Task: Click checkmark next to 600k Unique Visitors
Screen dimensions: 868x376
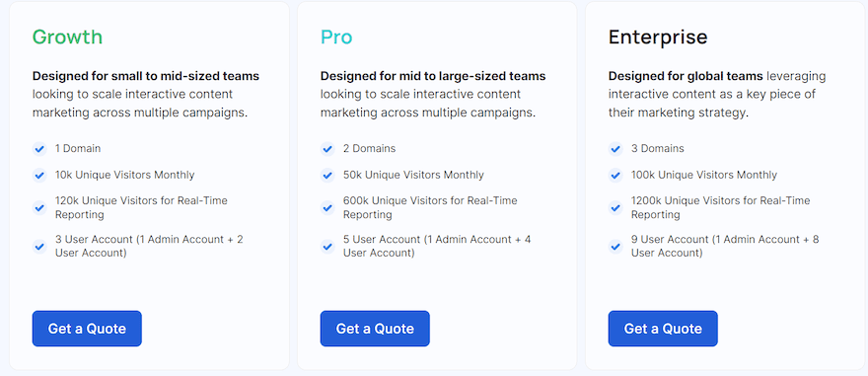Action: point(327,207)
